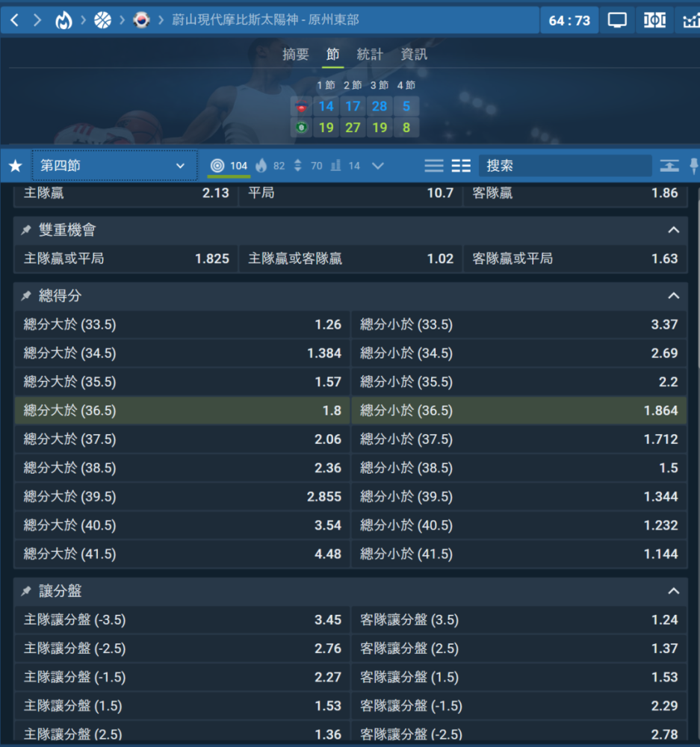Select 總分小於 (35.5) odds 2.2
Image resolution: width=700 pixels, height=747 pixels.
(x=519, y=382)
